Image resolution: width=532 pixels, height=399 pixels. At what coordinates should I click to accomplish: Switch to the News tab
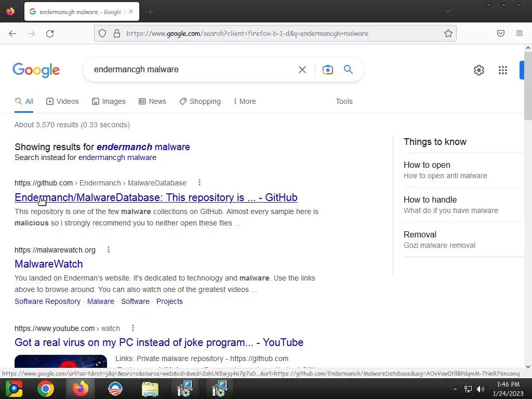[x=152, y=101]
